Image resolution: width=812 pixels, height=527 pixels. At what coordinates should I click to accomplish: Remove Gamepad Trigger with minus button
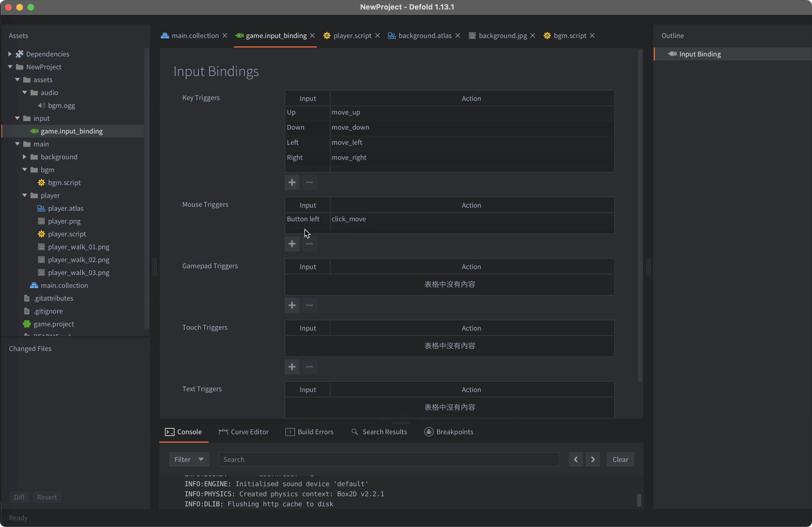point(309,305)
